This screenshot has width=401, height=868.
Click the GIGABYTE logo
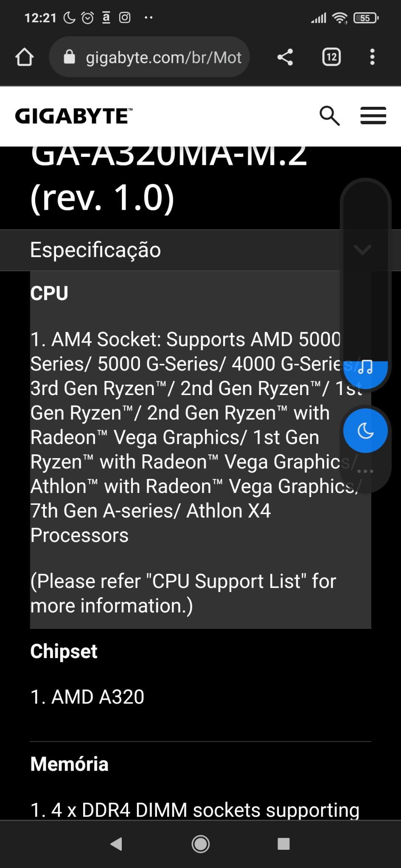[x=74, y=116]
